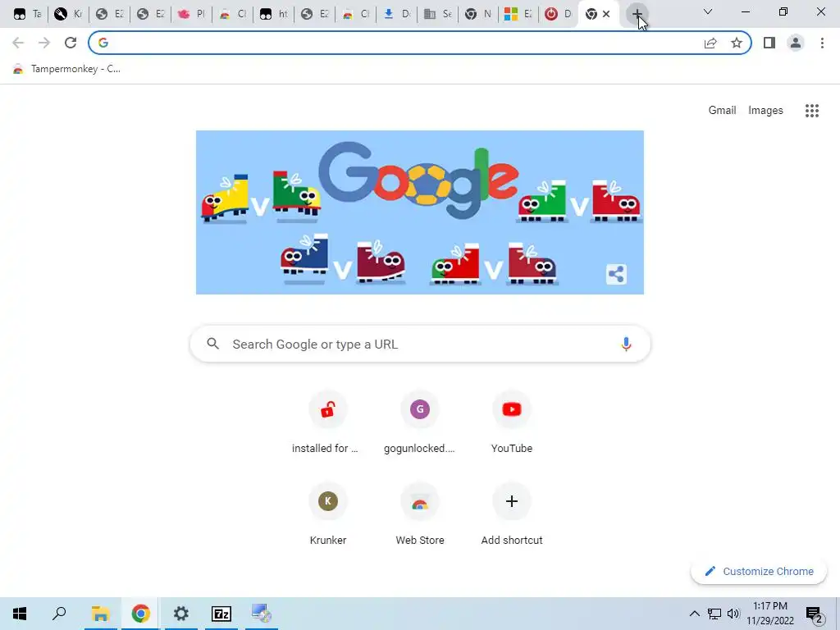
Task: Switch to the 'Pl' tab
Action: click(x=191, y=14)
